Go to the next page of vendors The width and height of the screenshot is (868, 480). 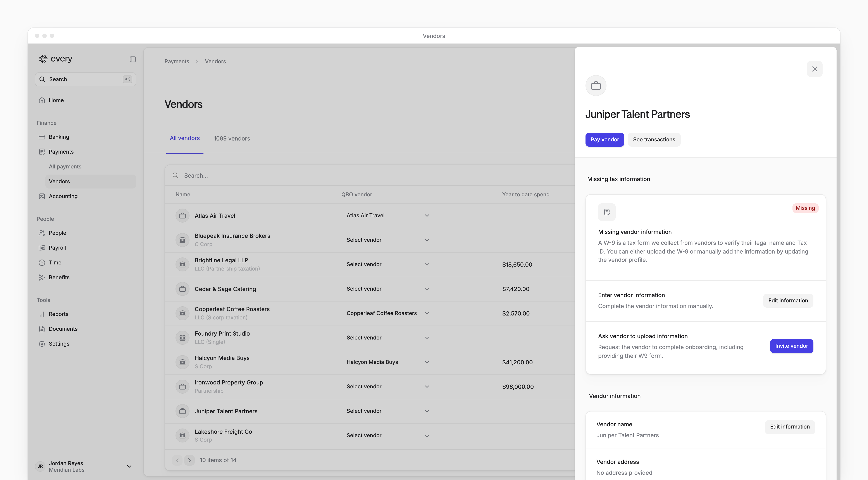tap(189, 460)
